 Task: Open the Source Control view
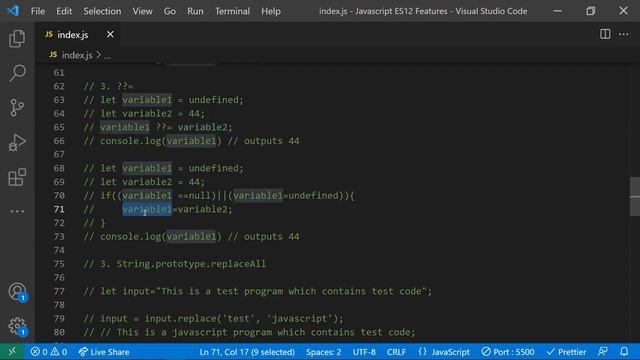[17, 108]
